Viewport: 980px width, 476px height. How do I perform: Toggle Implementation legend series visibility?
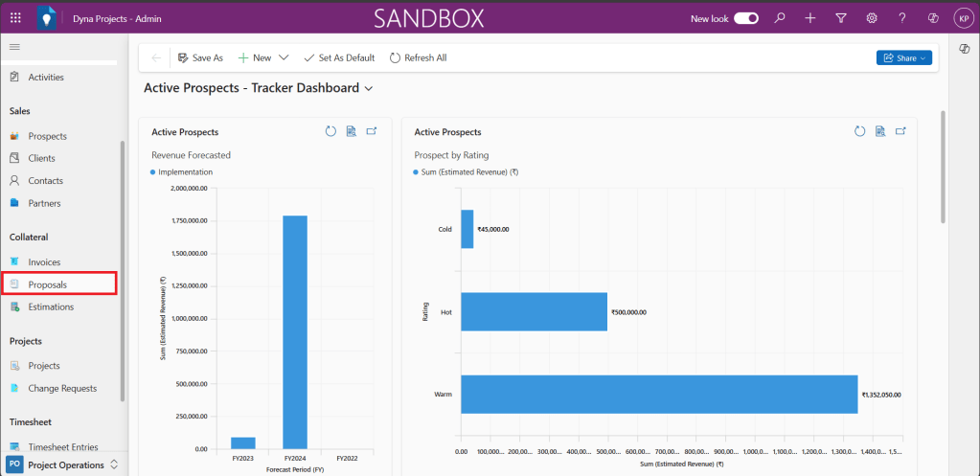182,172
